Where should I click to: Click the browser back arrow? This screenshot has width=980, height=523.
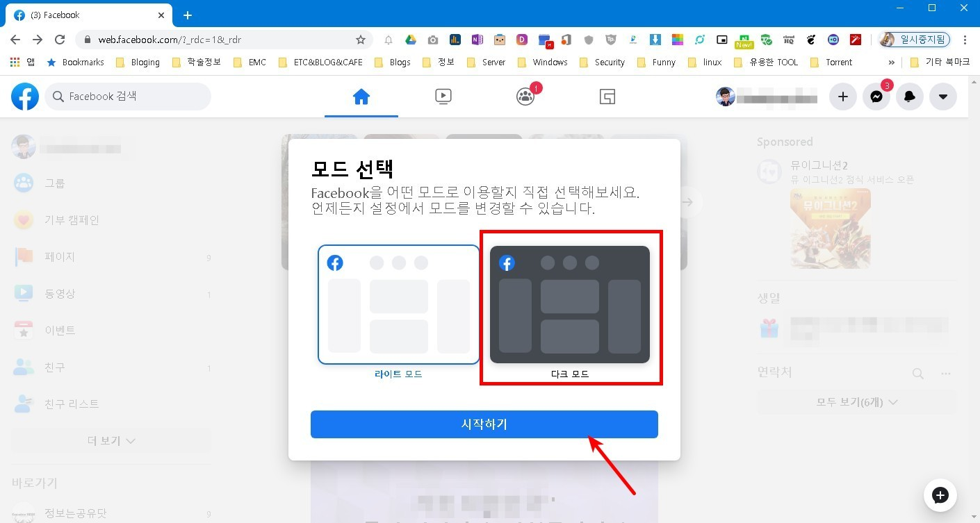pos(15,40)
